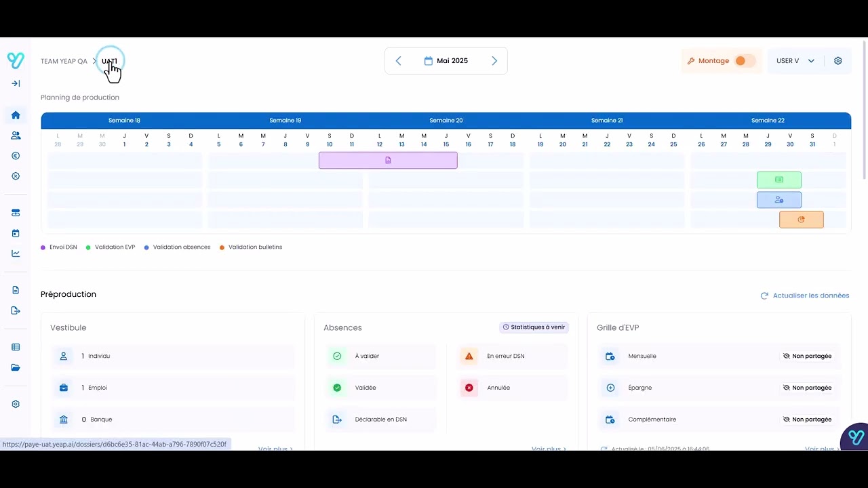Open the export file sidebar icon
Image resolution: width=868 pixels, height=488 pixels.
tap(16, 310)
